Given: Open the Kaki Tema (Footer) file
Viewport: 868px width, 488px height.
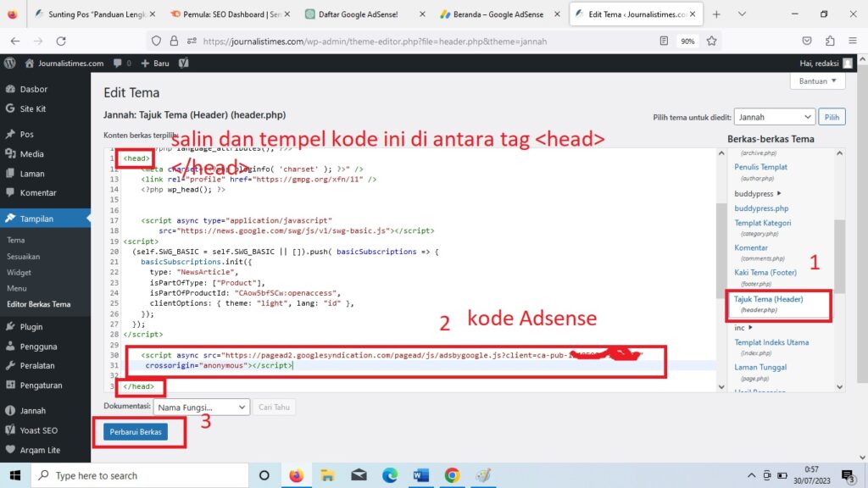Looking at the screenshot, I should [765, 273].
